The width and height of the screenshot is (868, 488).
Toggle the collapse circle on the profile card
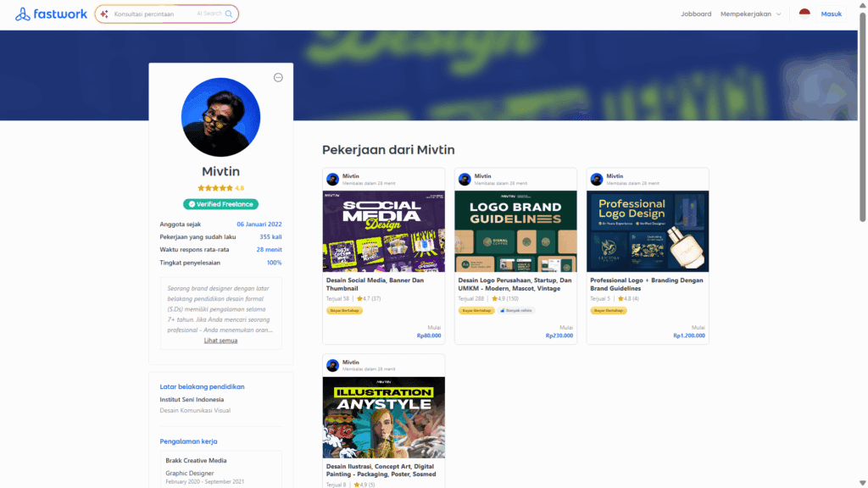pyautogui.click(x=278, y=76)
